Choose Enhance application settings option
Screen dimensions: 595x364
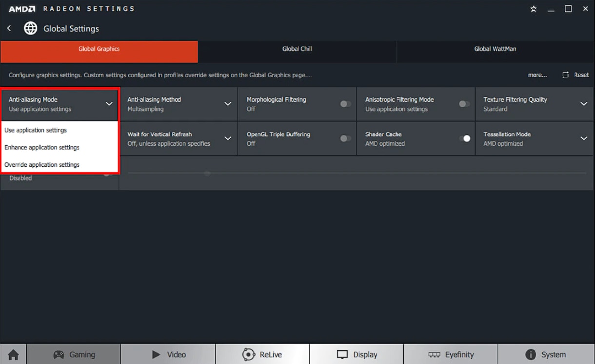tap(59, 147)
